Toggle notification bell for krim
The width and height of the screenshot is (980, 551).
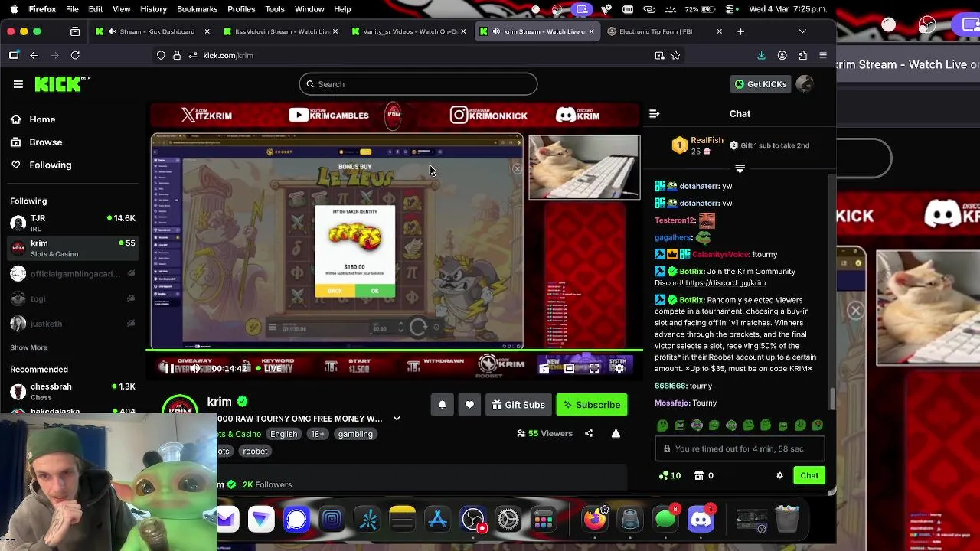(442, 405)
